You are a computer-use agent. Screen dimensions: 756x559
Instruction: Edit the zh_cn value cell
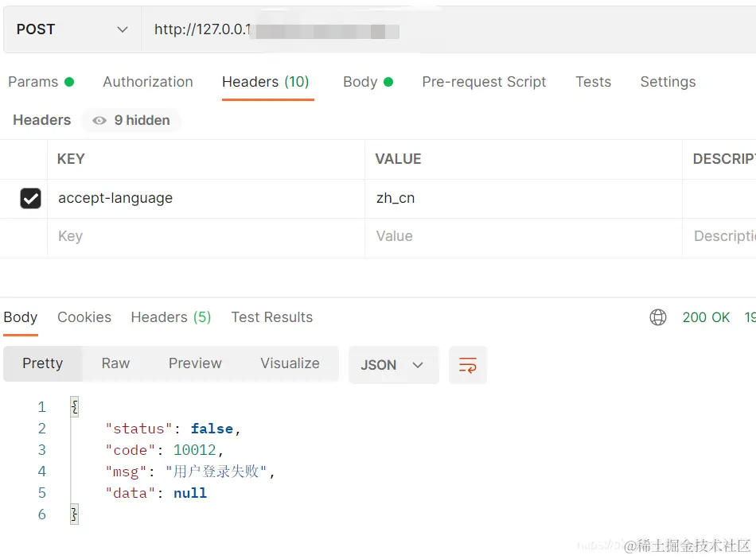click(x=524, y=199)
